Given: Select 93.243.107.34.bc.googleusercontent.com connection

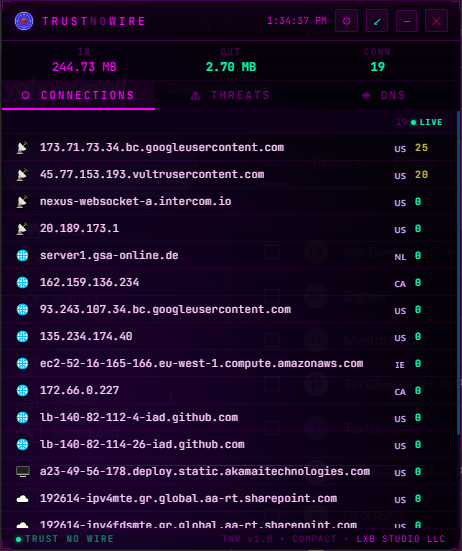Looking at the screenshot, I should pos(229,310).
